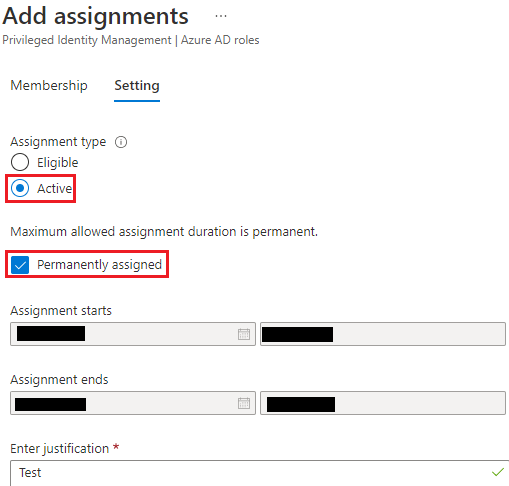509x486 pixels.
Task: Click the Active option label
Action: pos(55,189)
